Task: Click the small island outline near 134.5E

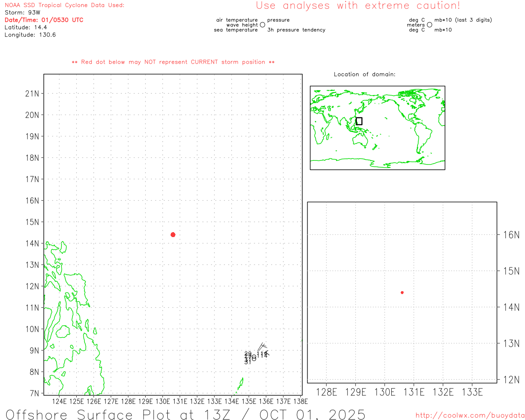Action: (x=241, y=383)
